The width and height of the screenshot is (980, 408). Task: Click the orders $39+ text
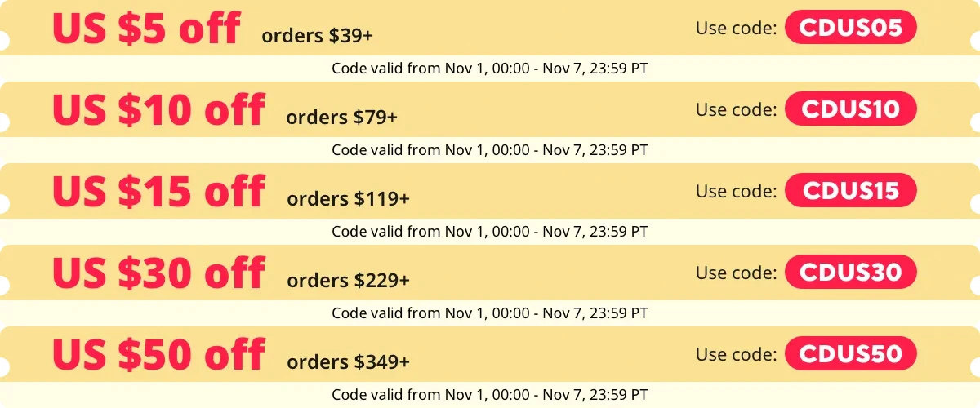(318, 37)
